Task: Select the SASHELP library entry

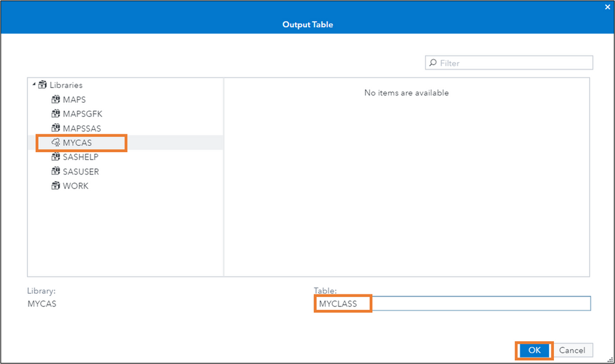Action: 80,157
